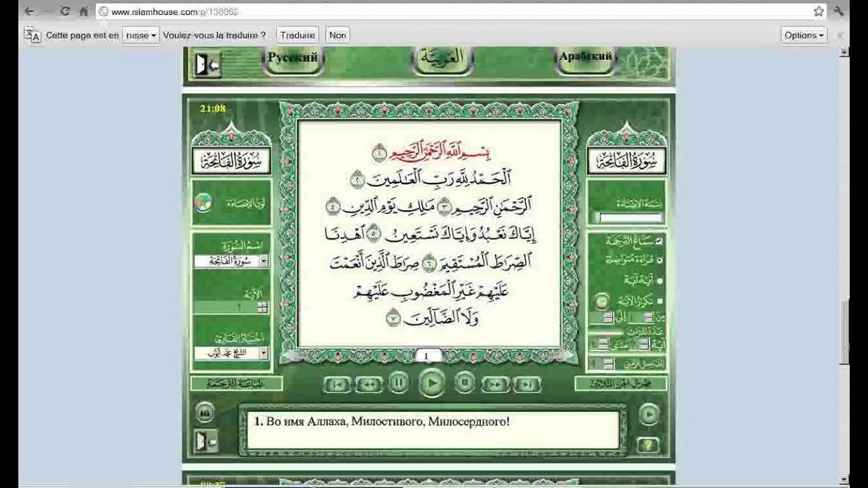Dismiss the translation bar with its X

(x=839, y=35)
